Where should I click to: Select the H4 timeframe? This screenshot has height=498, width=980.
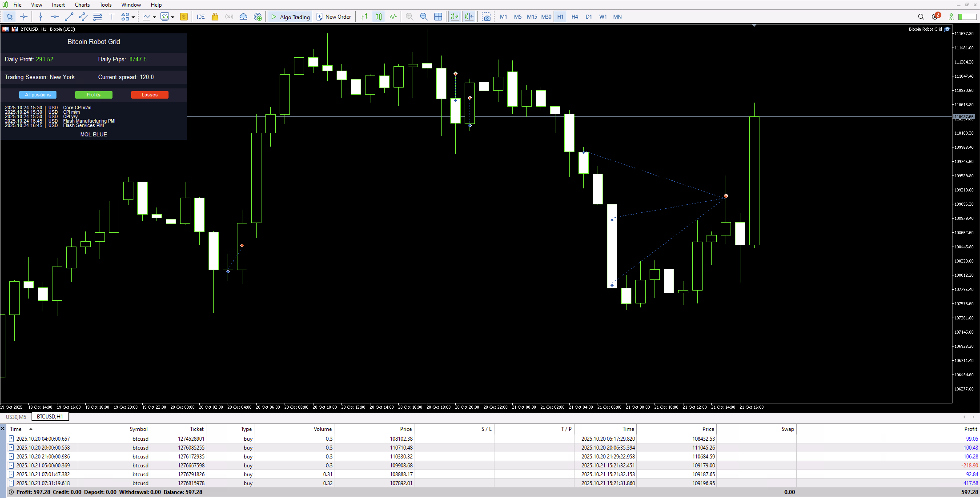(x=574, y=17)
